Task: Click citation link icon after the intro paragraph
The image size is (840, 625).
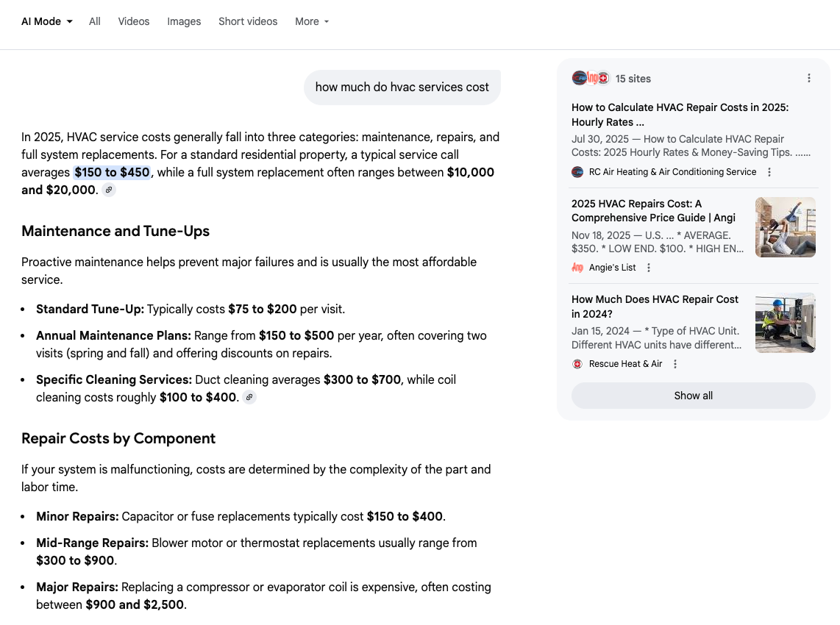Action: click(109, 190)
